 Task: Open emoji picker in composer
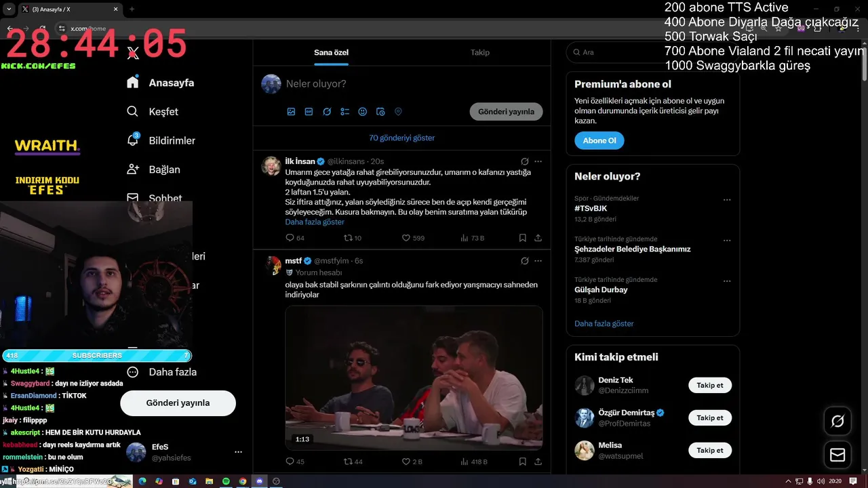pyautogui.click(x=362, y=112)
